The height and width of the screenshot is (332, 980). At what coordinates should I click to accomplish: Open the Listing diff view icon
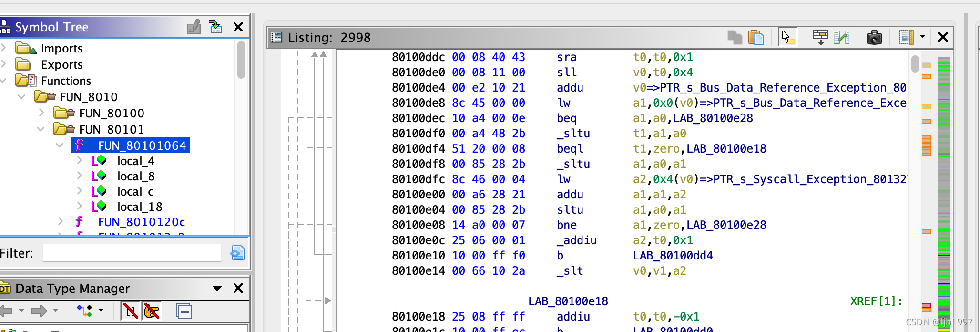[x=842, y=37]
